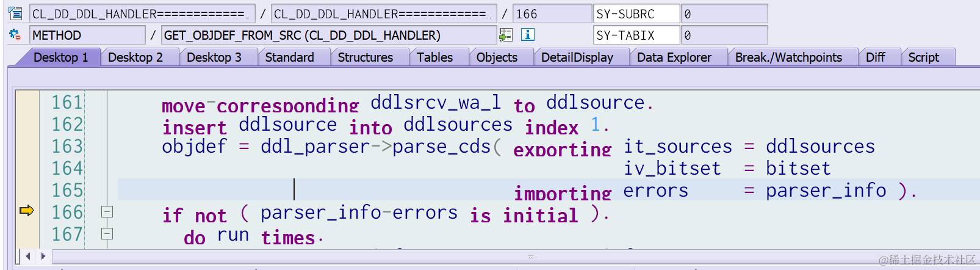
Task: Click the SY-TABIX value field
Action: pos(724,35)
